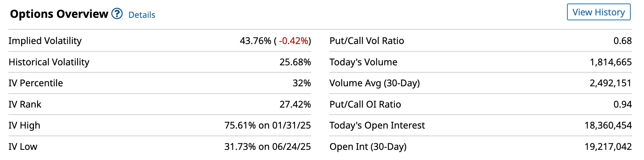
Task: Click the IV High value dated 01/31/25
Action: click(267, 125)
